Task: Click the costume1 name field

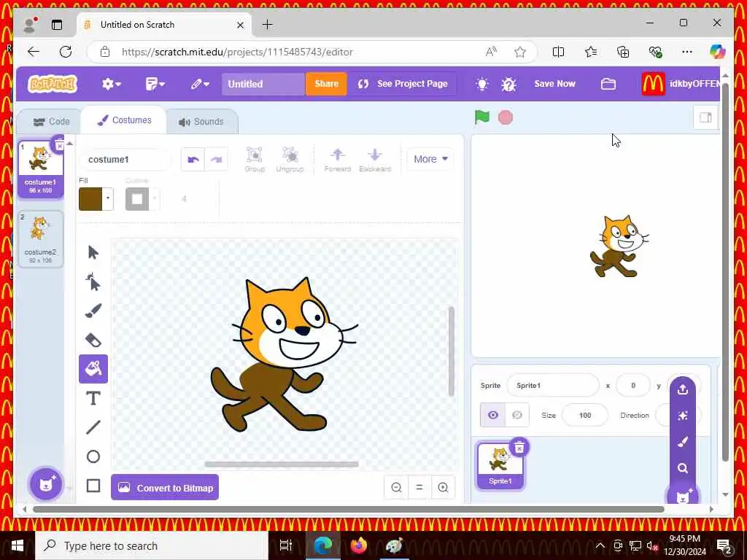Action: 125,160
